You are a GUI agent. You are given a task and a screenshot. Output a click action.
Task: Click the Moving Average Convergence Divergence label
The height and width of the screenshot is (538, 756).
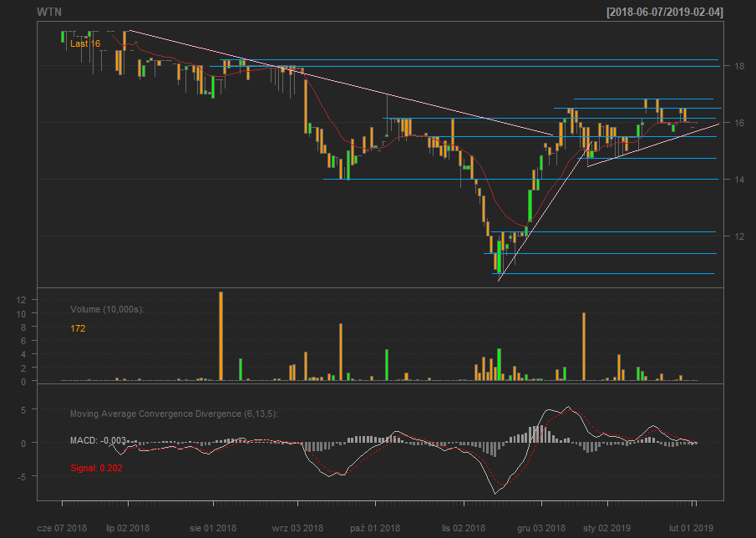pyautogui.click(x=174, y=414)
